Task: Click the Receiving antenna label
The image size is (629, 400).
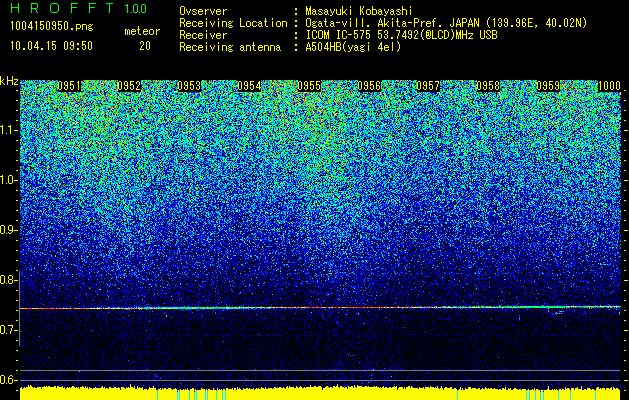Action: 230,47
